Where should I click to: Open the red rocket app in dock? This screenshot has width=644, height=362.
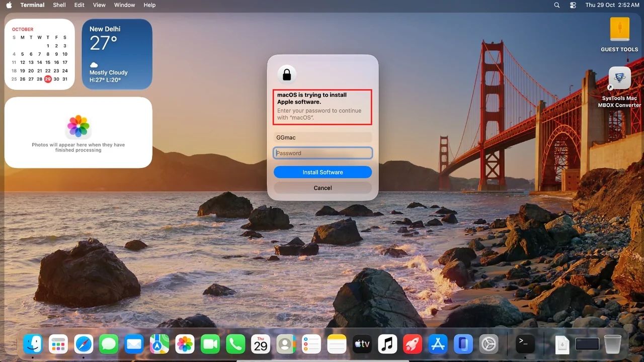(x=413, y=344)
